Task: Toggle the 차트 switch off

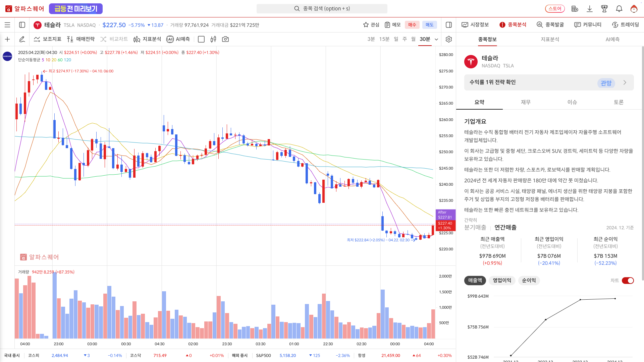Action: coord(628,281)
